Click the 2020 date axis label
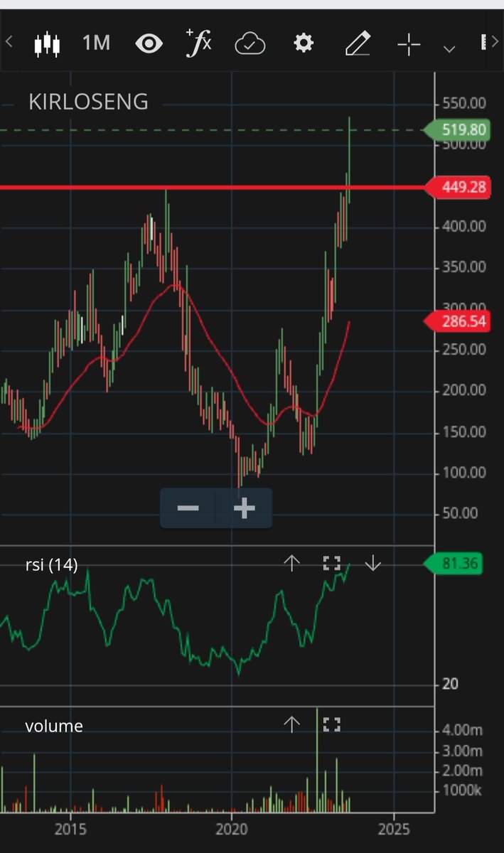504x853 pixels. click(x=232, y=829)
